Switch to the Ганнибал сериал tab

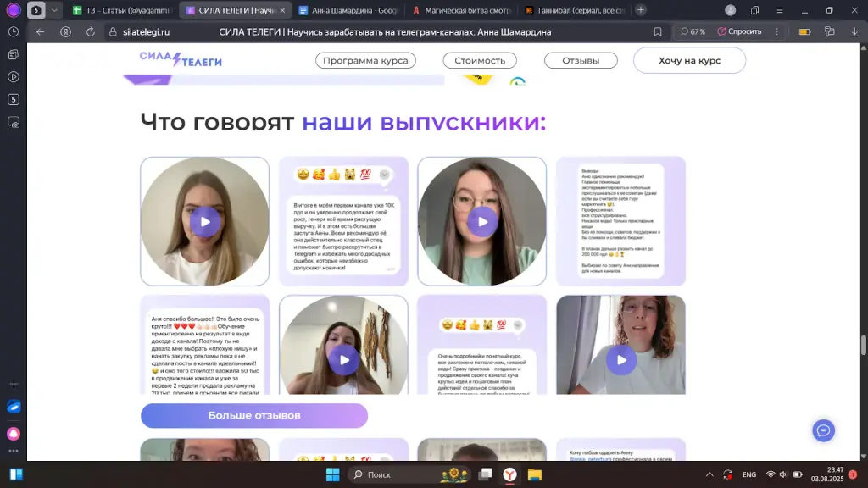(575, 10)
